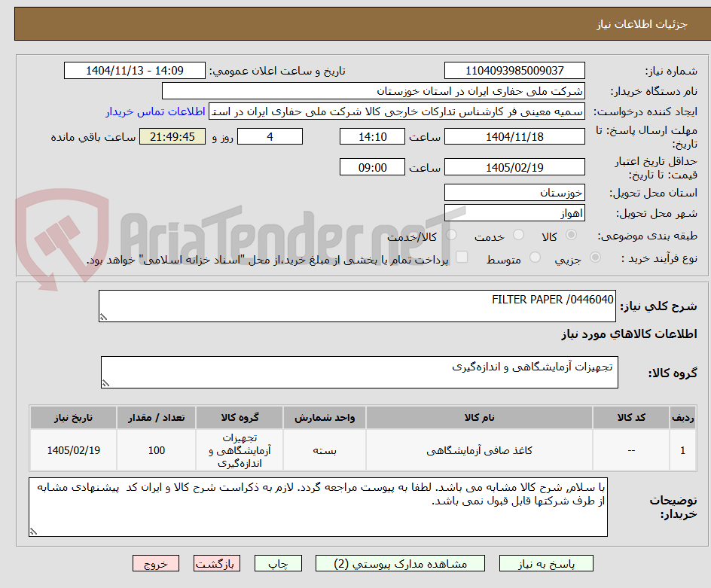The width and height of the screenshot is (711, 588).
Task: Click the کد کالا column header
Action: point(631,418)
